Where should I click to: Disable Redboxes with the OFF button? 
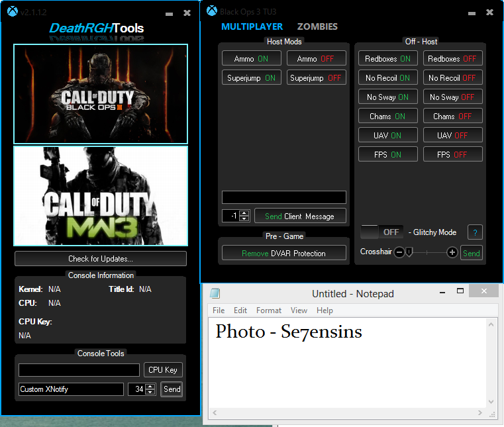(x=452, y=58)
